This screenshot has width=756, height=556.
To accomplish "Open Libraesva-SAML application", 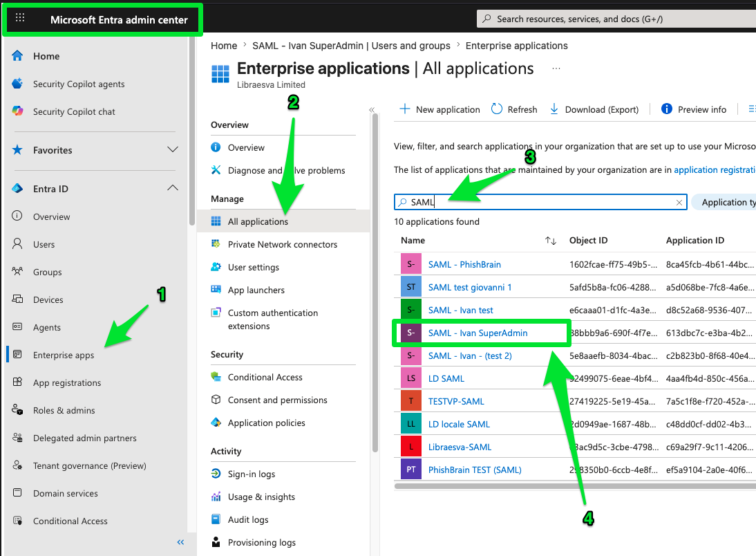I will pyautogui.click(x=460, y=447).
